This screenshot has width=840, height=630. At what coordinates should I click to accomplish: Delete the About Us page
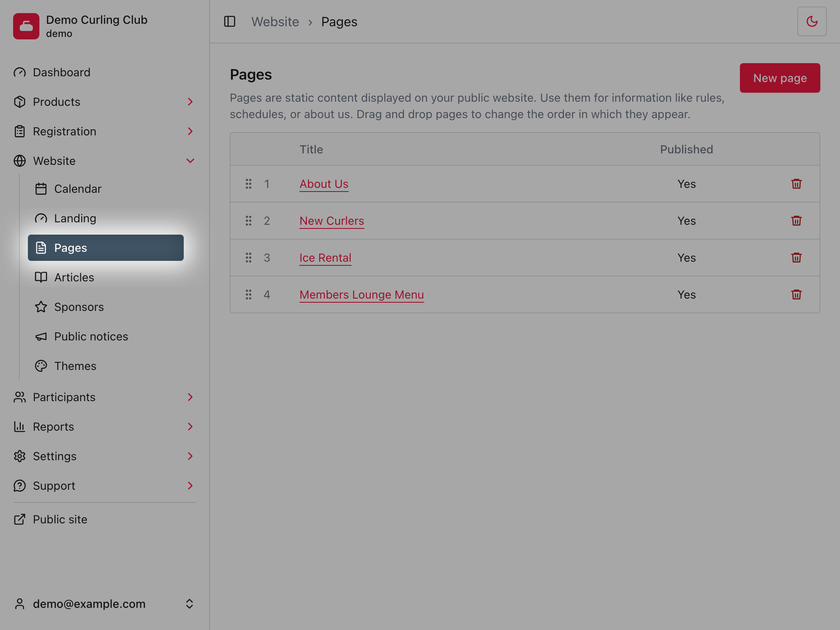[x=796, y=184]
